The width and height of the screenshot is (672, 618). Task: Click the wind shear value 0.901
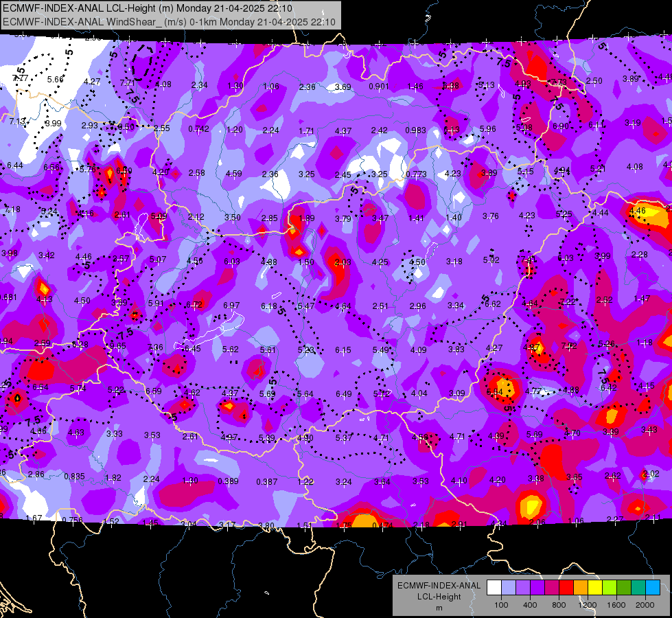click(379, 87)
